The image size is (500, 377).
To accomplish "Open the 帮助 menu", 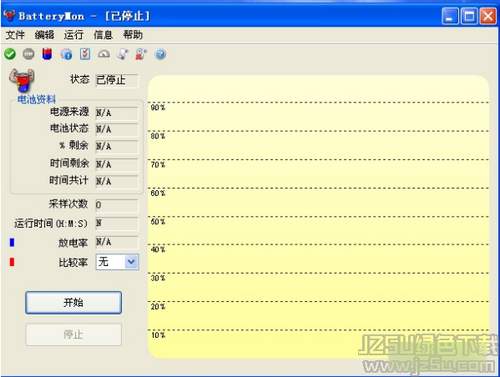I will pos(133,35).
